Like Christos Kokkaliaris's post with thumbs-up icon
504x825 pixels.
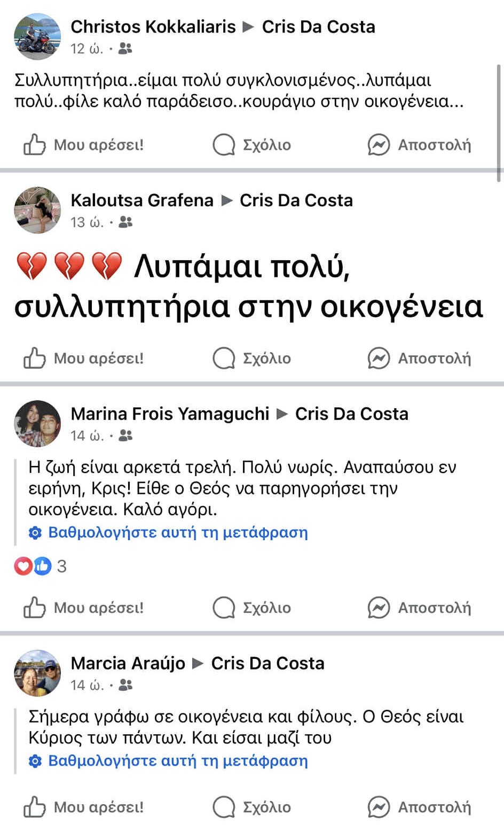tap(34, 145)
